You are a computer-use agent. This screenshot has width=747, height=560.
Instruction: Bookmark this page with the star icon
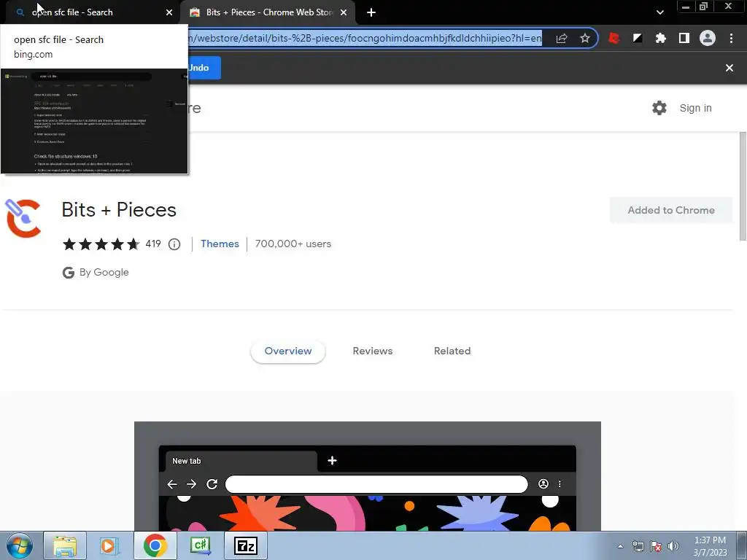coord(585,38)
